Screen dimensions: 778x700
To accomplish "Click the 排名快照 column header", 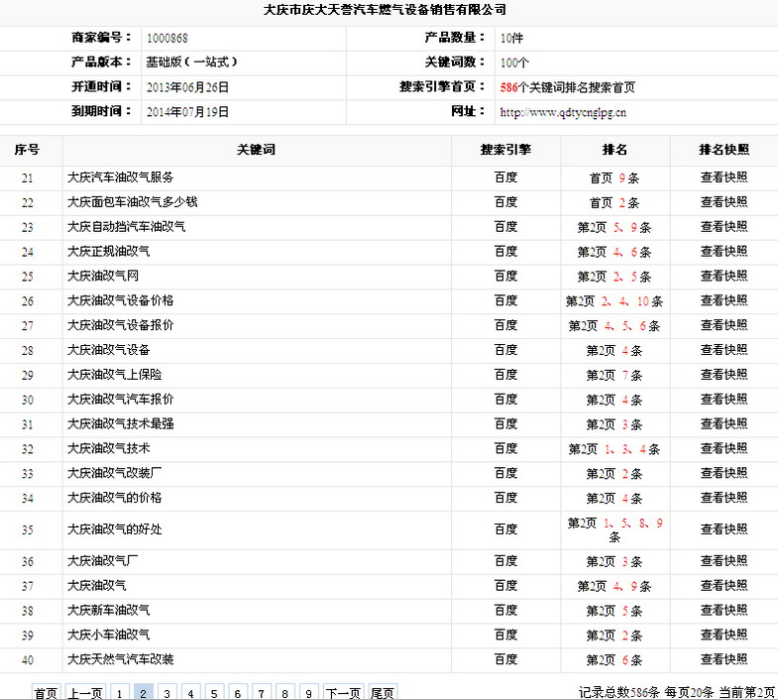I will pos(723,150).
